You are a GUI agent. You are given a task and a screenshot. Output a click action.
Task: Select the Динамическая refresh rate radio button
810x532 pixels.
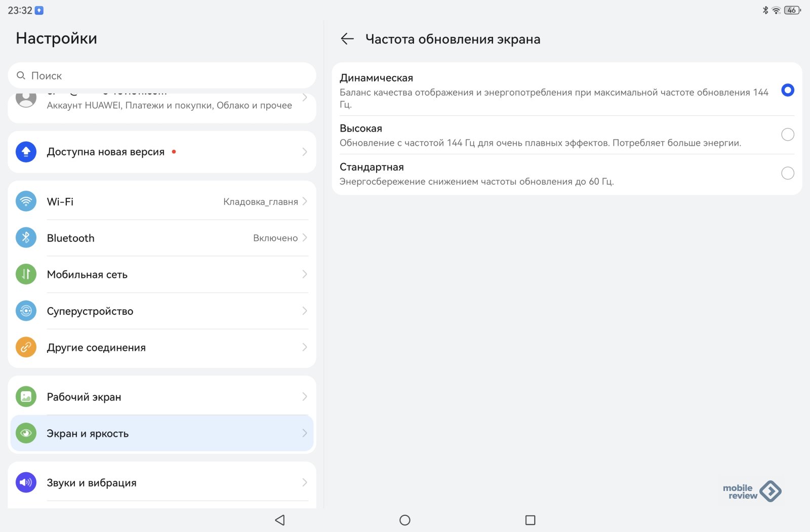pyautogui.click(x=787, y=90)
